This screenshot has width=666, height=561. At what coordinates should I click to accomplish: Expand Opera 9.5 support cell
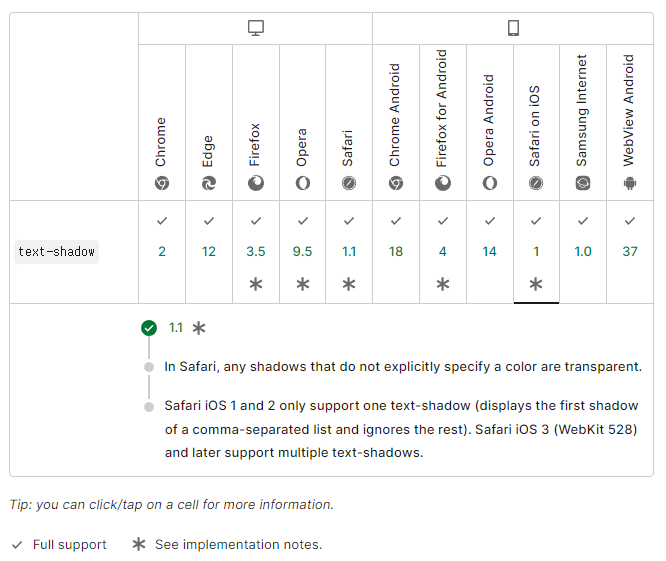[x=302, y=252]
